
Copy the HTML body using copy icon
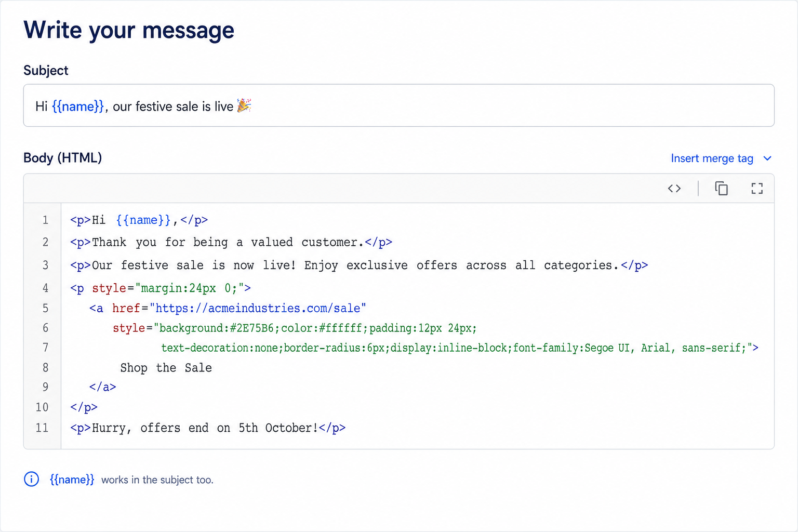pos(722,189)
